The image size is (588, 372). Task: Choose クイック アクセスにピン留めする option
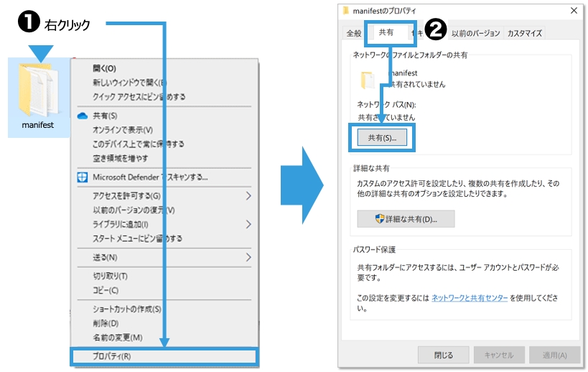(139, 97)
